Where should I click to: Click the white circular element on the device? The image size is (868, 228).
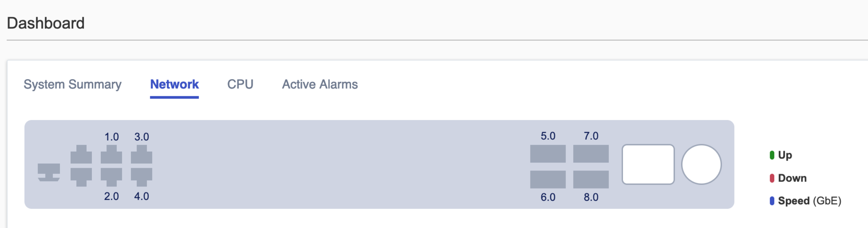click(x=701, y=164)
